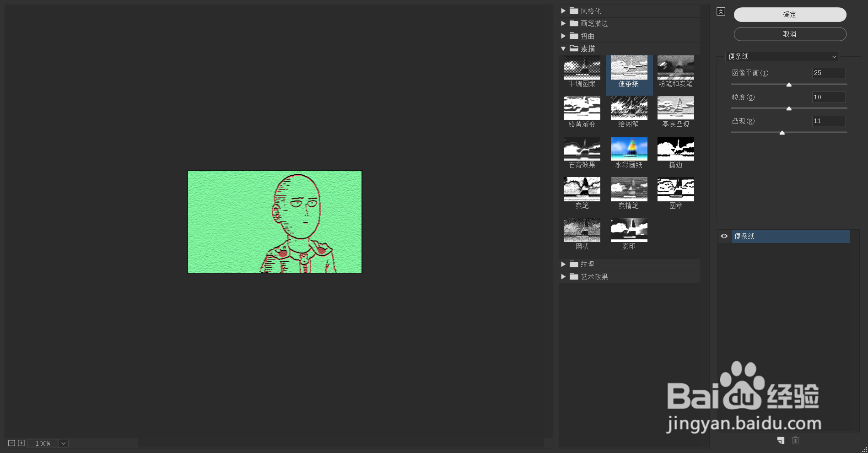
Task: Click the zoom out minus icon
Action: (x=12, y=443)
